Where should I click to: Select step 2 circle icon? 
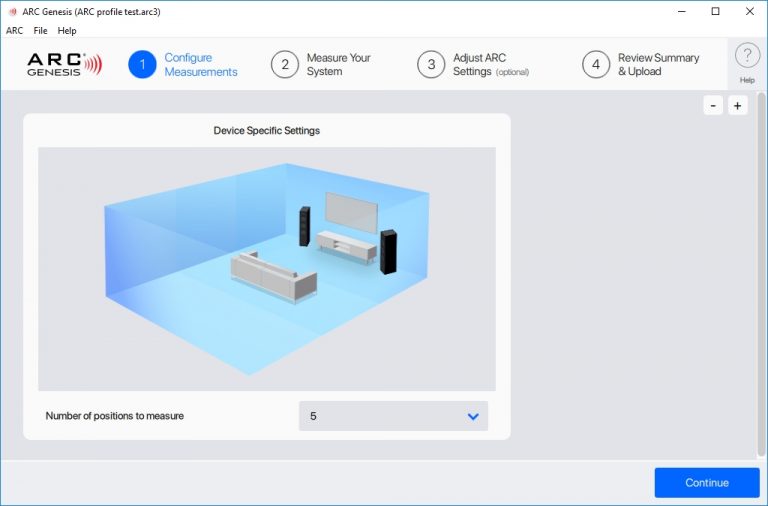[285, 65]
